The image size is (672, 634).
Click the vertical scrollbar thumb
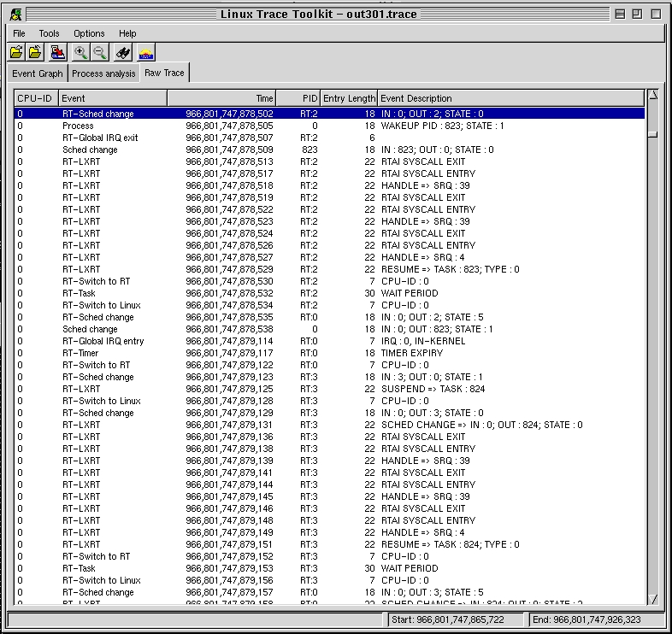(x=653, y=134)
